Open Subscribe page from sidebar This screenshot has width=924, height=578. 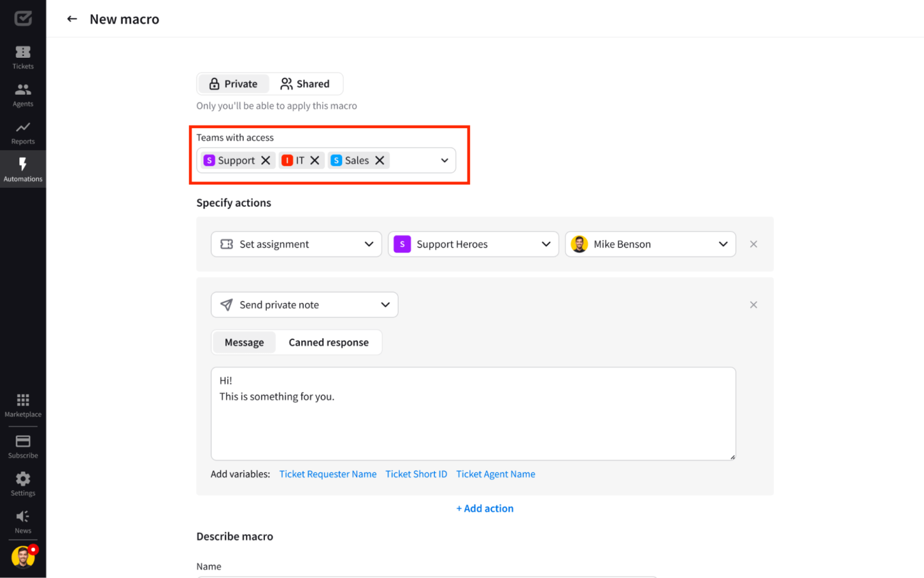click(x=23, y=446)
